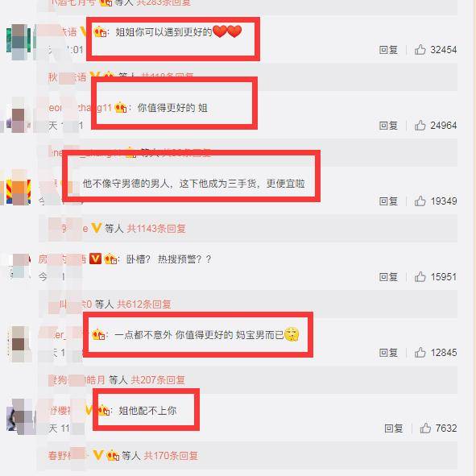Expand the 共612条回复 thread

[144, 304]
